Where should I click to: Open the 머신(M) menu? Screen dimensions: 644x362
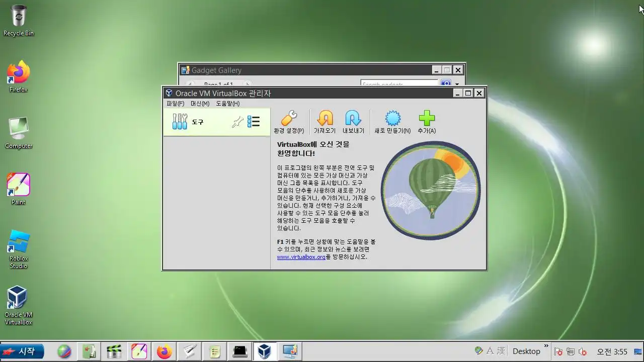click(200, 104)
